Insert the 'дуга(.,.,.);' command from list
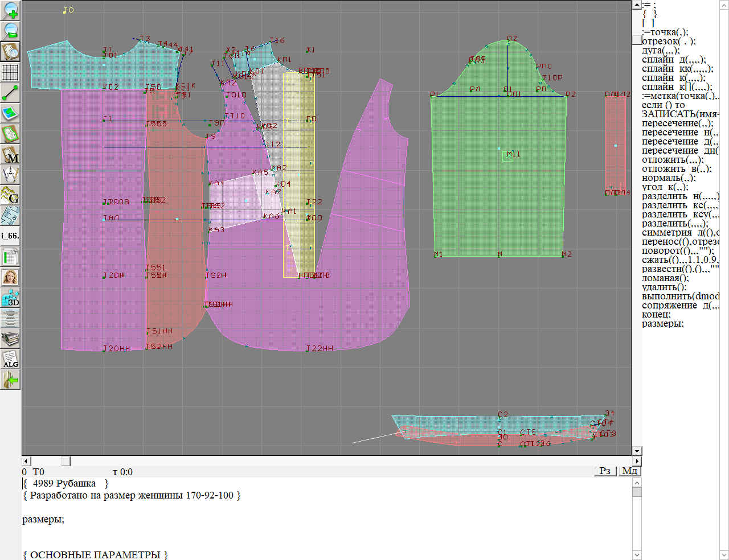This screenshot has height=560, width=729. pyautogui.click(x=660, y=51)
